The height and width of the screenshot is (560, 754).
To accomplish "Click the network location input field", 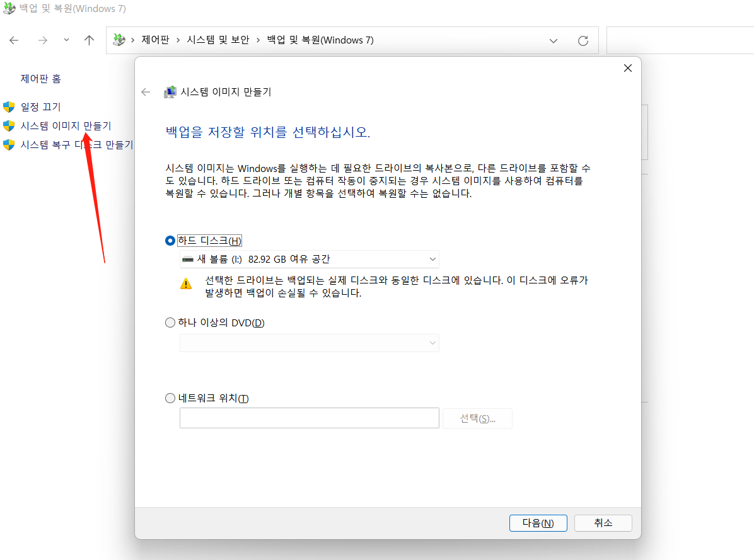I will (x=309, y=418).
